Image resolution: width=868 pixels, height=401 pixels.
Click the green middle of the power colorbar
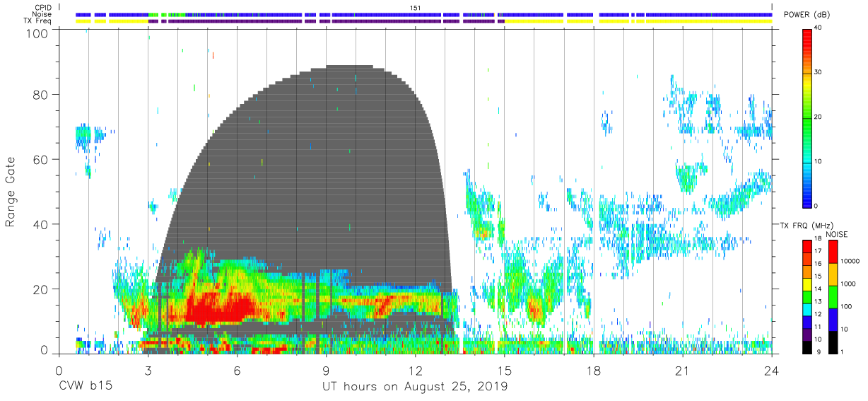(x=807, y=117)
